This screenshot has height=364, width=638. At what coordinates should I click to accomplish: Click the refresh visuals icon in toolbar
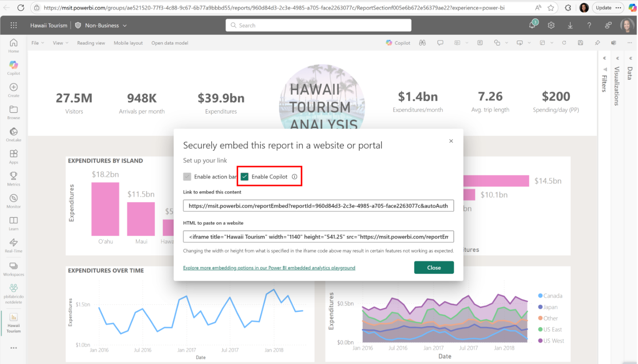pyautogui.click(x=564, y=43)
